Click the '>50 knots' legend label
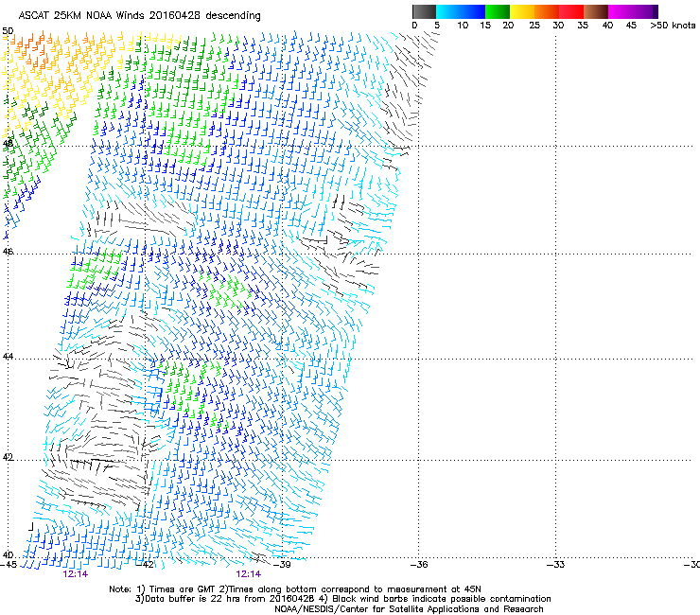 click(x=673, y=26)
